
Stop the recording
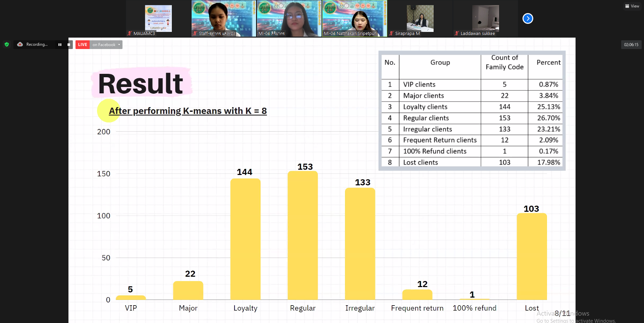coord(69,44)
